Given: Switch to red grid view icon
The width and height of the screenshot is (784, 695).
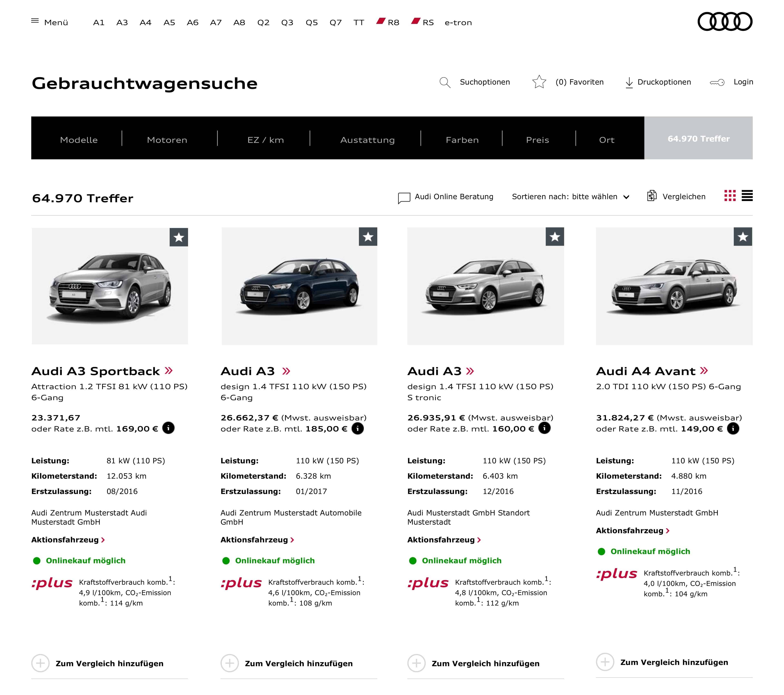Looking at the screenshot, I should pos(730,196).
